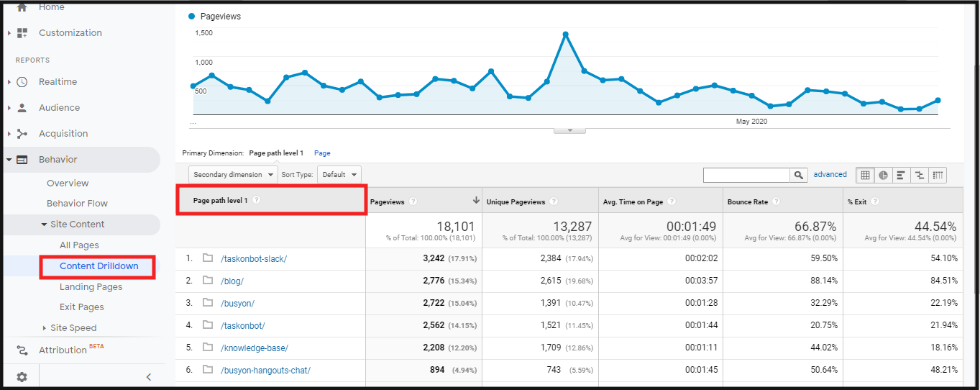The height and width of the screenshot is (390, 980).
Task: Click the table search magnifier button
Action: 799,175
